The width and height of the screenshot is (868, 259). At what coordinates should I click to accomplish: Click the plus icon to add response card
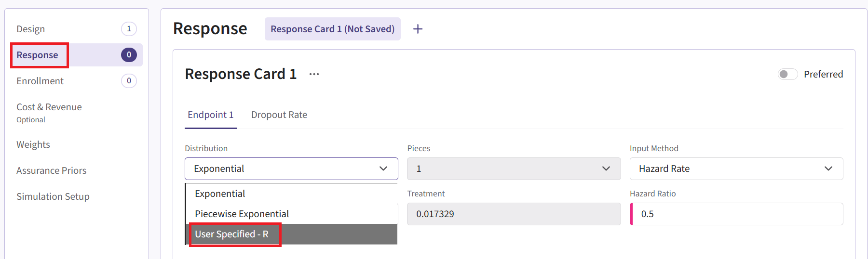point(418,29)
